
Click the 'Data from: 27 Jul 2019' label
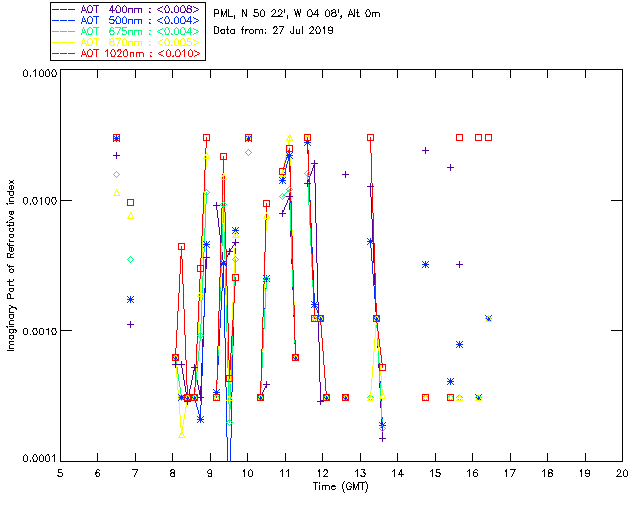tap(273, 31)
